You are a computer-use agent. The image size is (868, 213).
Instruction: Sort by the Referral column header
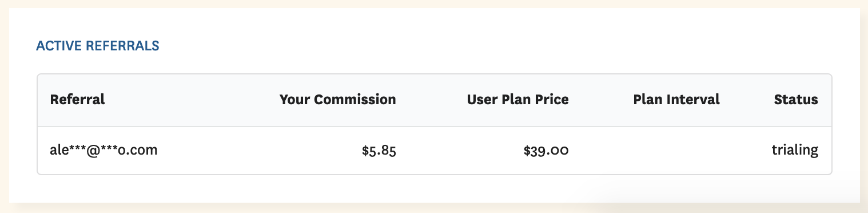[77, 100]
